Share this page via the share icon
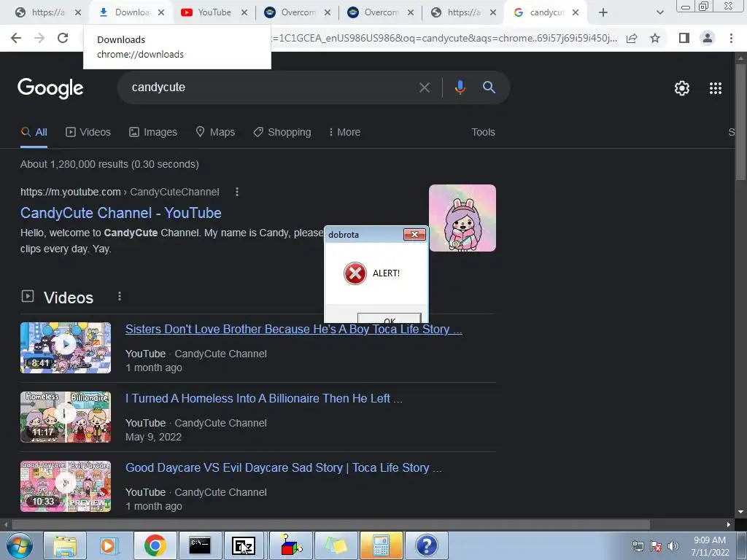The width and height of the screenshot is (747, 560). coord(632,38)
